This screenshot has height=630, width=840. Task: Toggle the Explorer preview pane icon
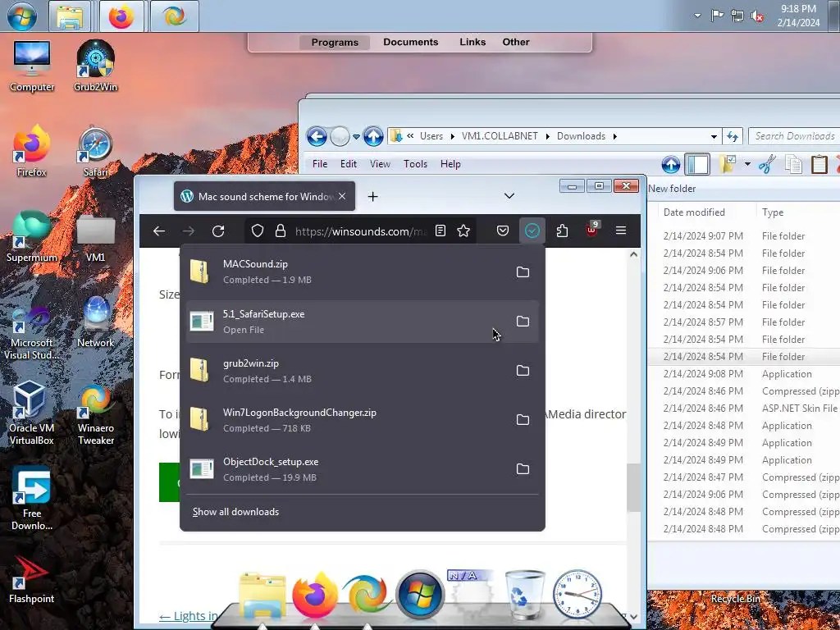coord(697,164)
